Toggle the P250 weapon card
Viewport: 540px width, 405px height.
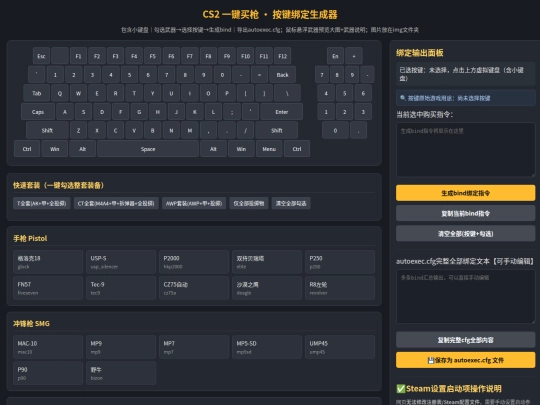(340, 262)
